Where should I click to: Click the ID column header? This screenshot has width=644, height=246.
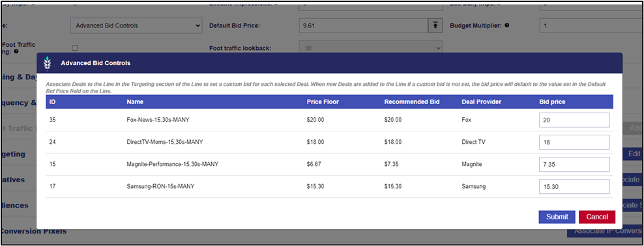[52, 102]
